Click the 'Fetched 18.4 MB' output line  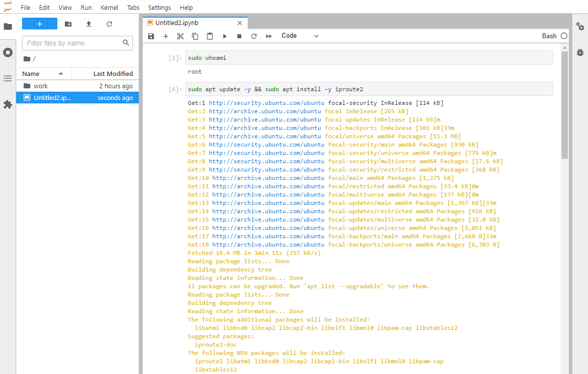[254, 253]
